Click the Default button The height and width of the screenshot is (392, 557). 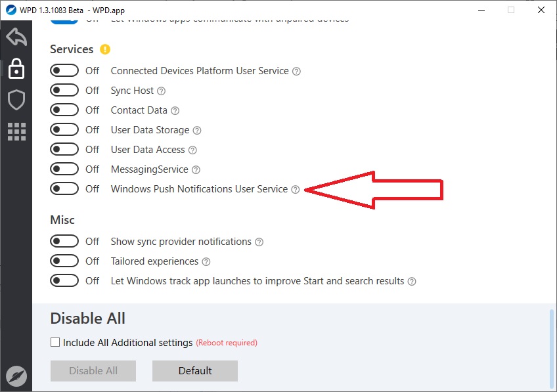(195, 370)
